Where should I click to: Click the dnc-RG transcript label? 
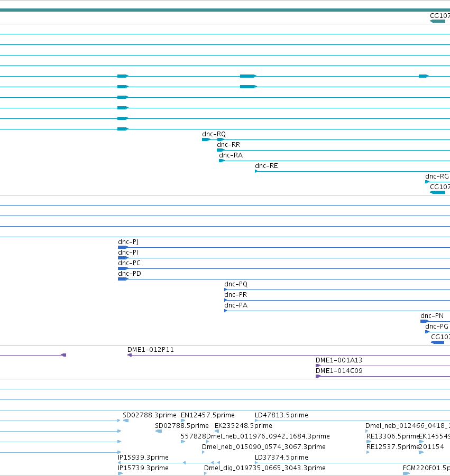coord(437,176)
